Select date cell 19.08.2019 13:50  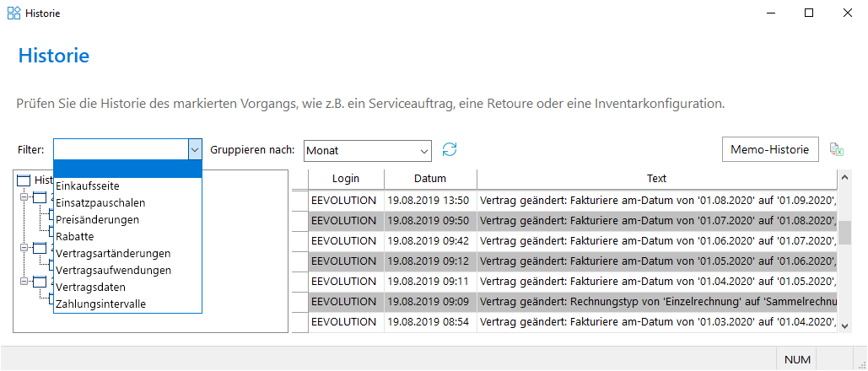coord(431,200)
